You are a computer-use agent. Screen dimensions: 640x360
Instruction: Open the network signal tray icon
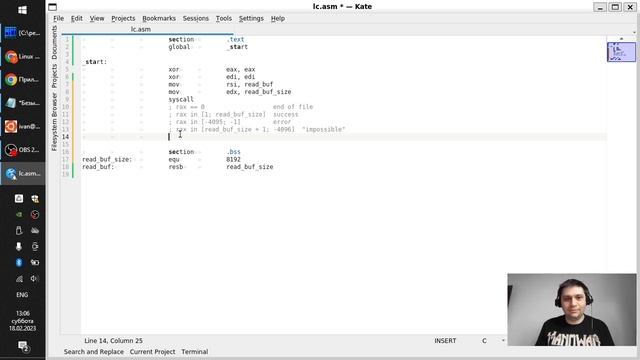[x=19, y=279]
